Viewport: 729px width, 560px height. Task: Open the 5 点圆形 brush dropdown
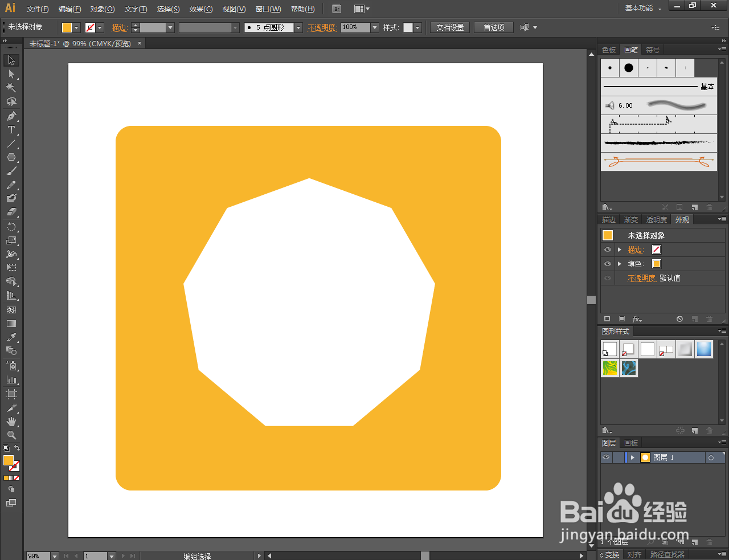pos(298,27)
